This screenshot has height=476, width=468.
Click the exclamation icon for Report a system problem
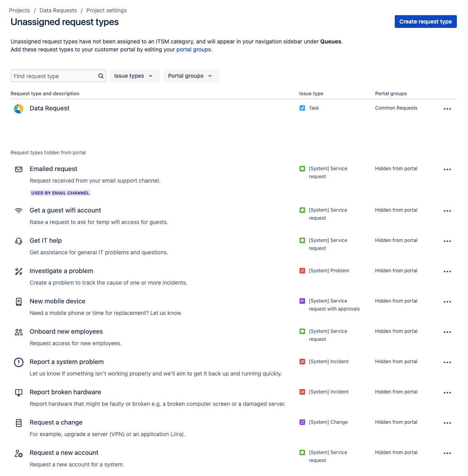[x=18, y=362]
